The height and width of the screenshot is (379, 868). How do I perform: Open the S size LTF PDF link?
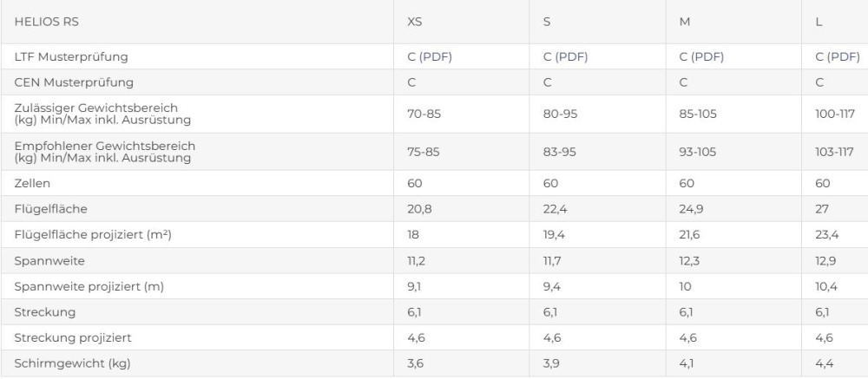tap(565, 57)
